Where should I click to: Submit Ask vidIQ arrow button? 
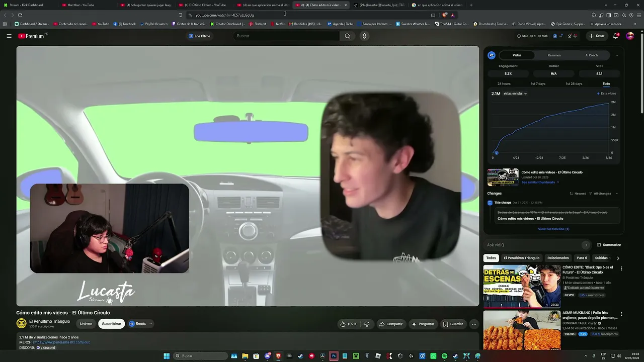point(586,245)
